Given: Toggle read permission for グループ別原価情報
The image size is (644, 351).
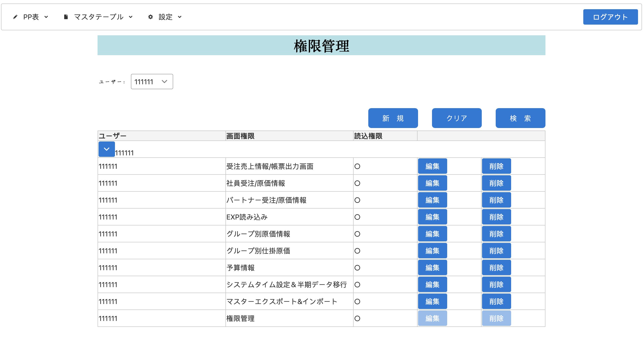Looking at the screenshot, I should click(x=357, y=234).
